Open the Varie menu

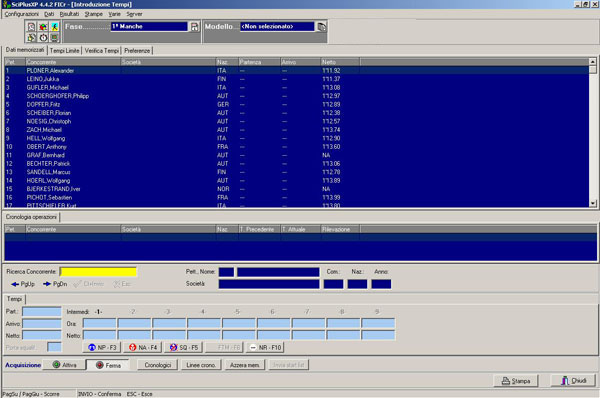tap(114, 14)
